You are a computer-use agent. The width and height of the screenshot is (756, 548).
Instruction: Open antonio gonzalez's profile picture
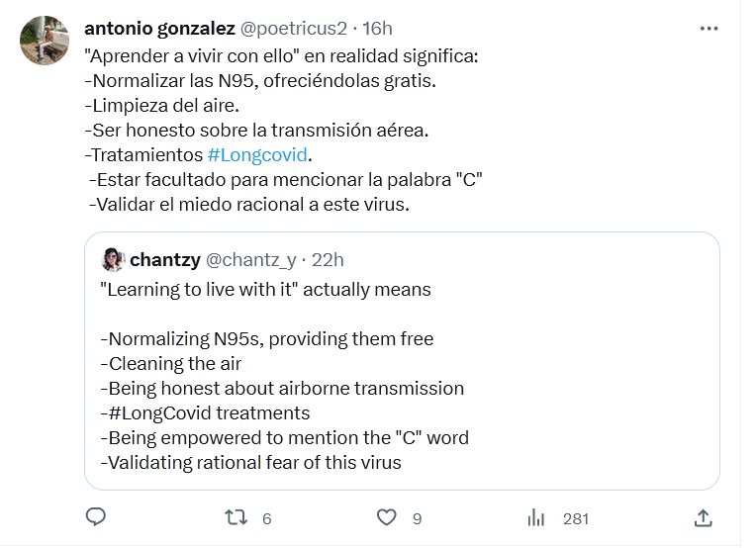click(45, 42)
